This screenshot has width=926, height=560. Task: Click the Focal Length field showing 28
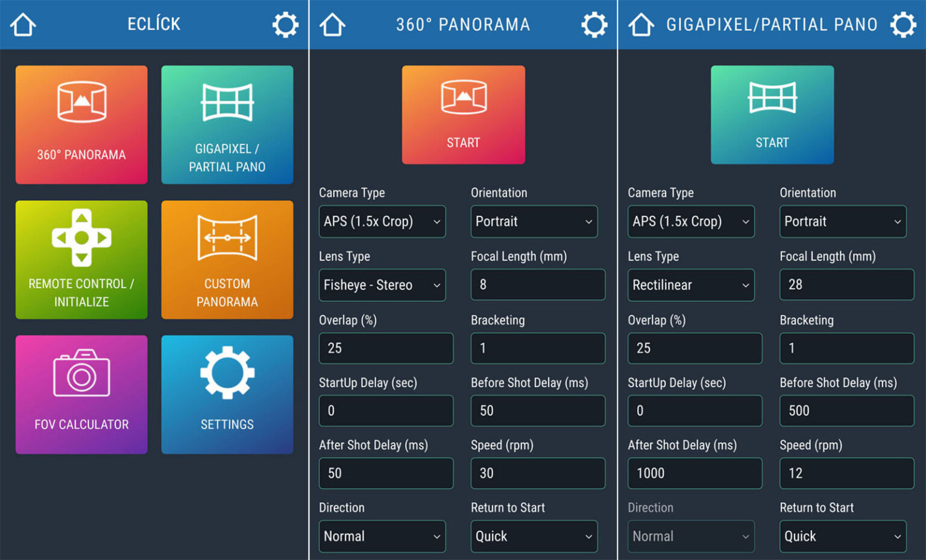[846, 285]
